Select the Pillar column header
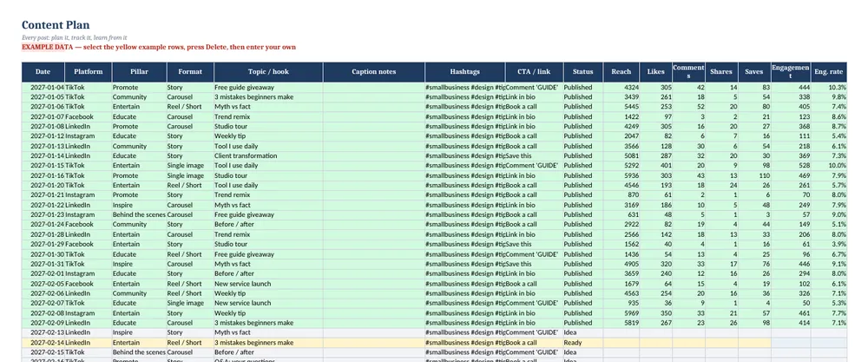 (139, 72)
